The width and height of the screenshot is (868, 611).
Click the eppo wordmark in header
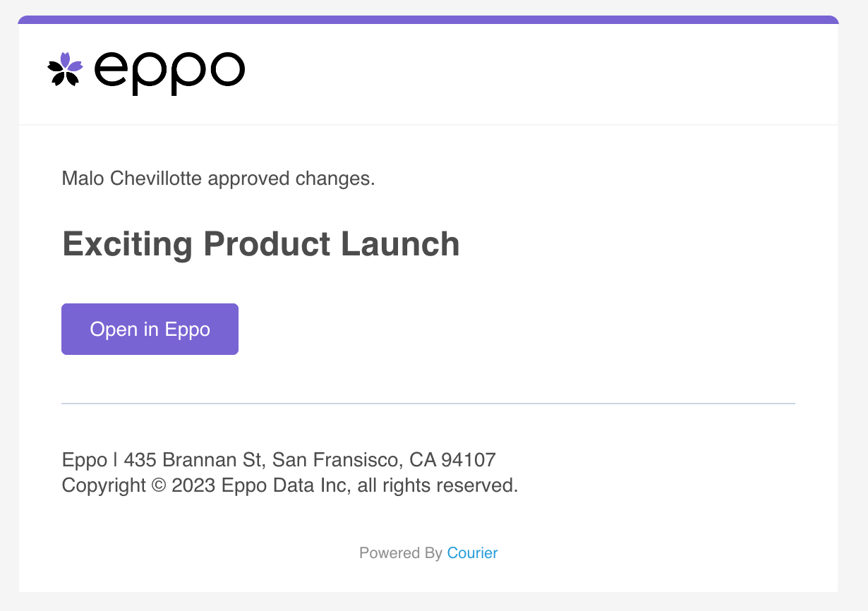[169, 71]
